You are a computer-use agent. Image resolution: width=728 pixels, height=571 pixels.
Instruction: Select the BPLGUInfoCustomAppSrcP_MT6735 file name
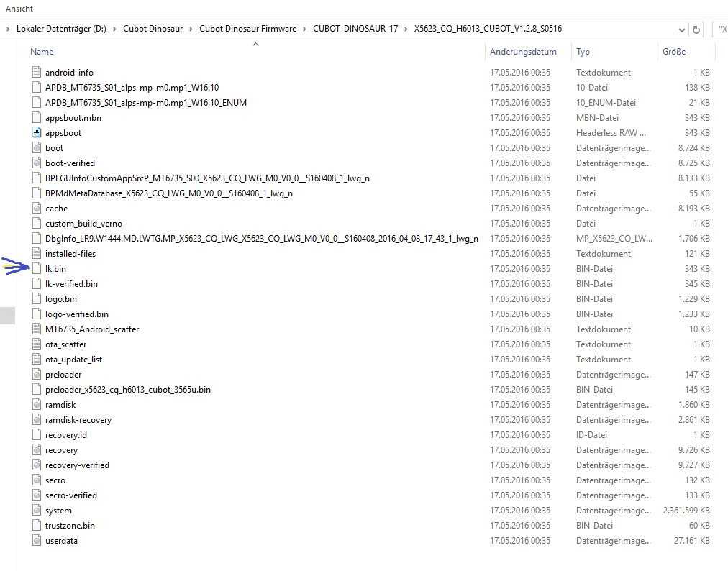click(207, 178)
